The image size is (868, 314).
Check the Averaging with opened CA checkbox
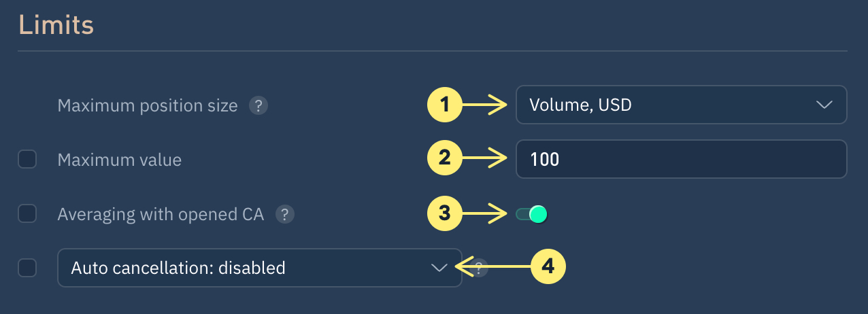point(27,214)
